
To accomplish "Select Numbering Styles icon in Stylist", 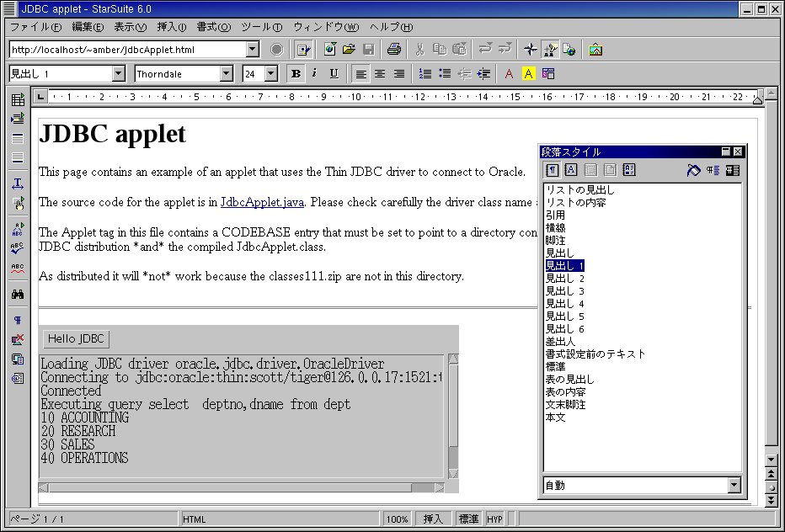I will (629, 170).
